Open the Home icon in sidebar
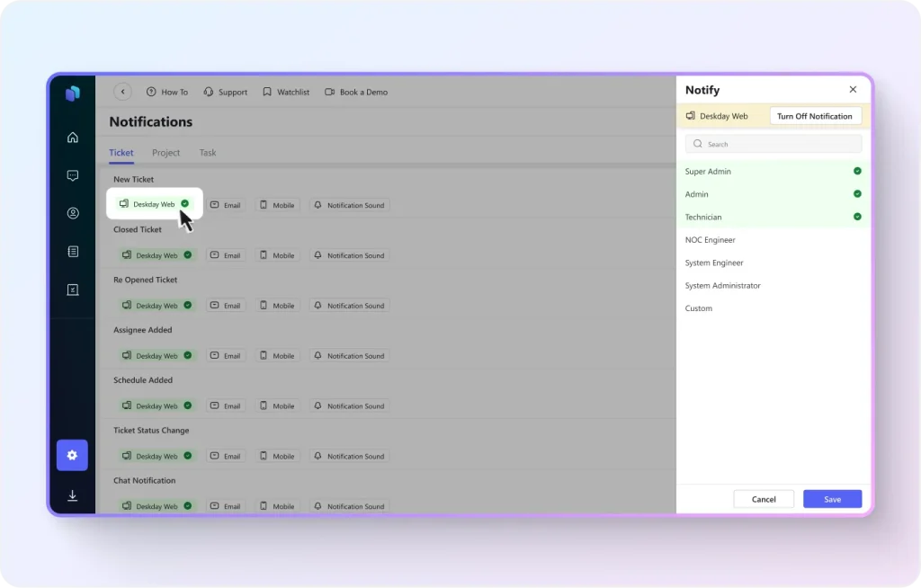 73,138
